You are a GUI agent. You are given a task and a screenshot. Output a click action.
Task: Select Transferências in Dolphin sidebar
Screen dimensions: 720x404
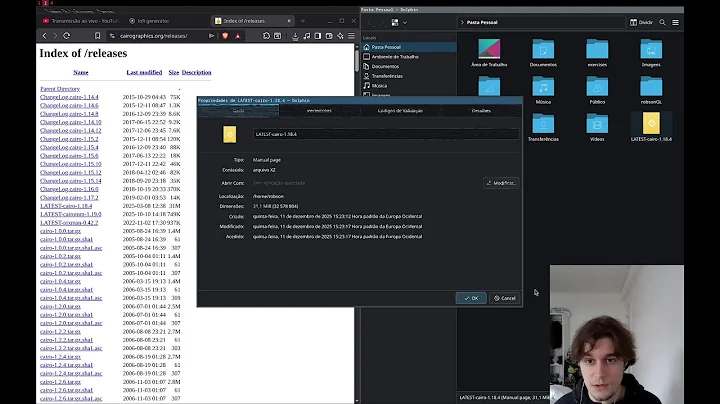coord(409,76)
